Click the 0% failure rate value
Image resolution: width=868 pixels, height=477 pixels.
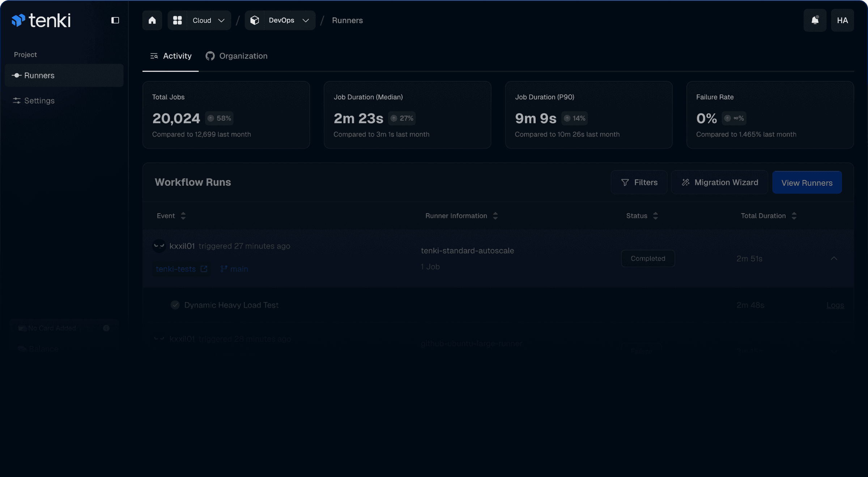[x=706, y=119]
